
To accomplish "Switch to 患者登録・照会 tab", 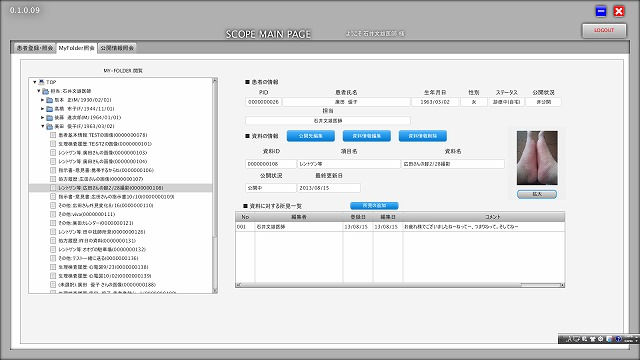I will coord(35,48).
